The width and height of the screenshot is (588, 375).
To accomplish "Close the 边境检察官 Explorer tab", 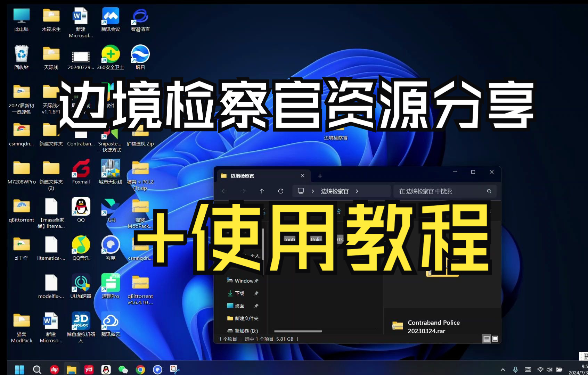I will point(302,176).
